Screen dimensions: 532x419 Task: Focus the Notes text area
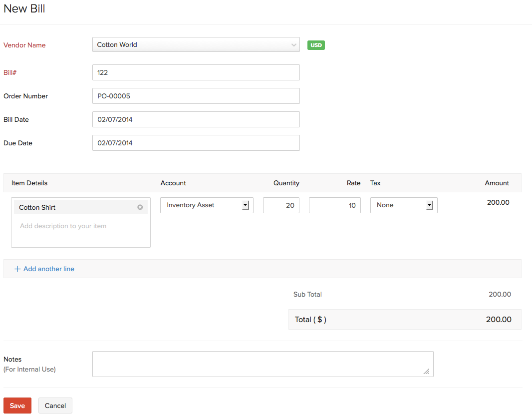click(263, 364)
